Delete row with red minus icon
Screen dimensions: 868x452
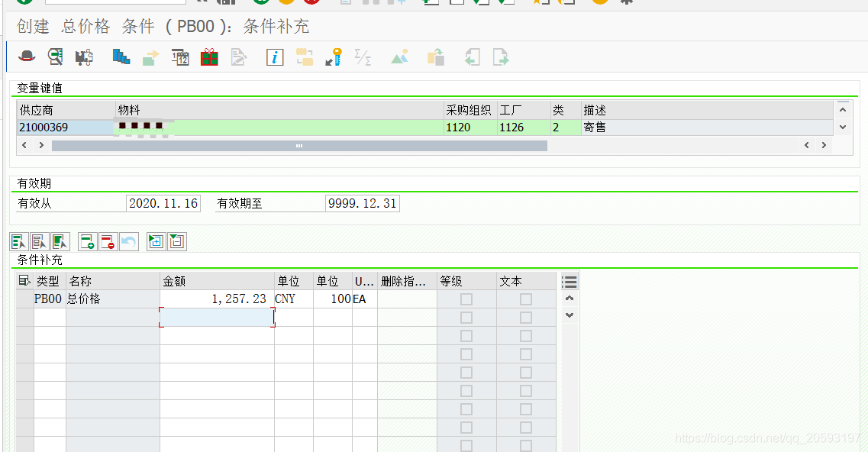point(108,241)
